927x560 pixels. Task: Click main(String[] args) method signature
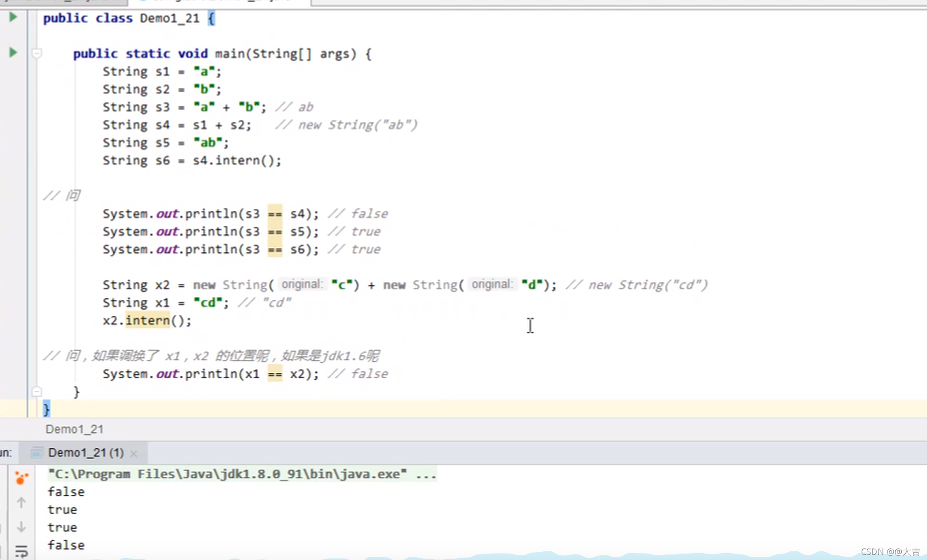(286, 54)
